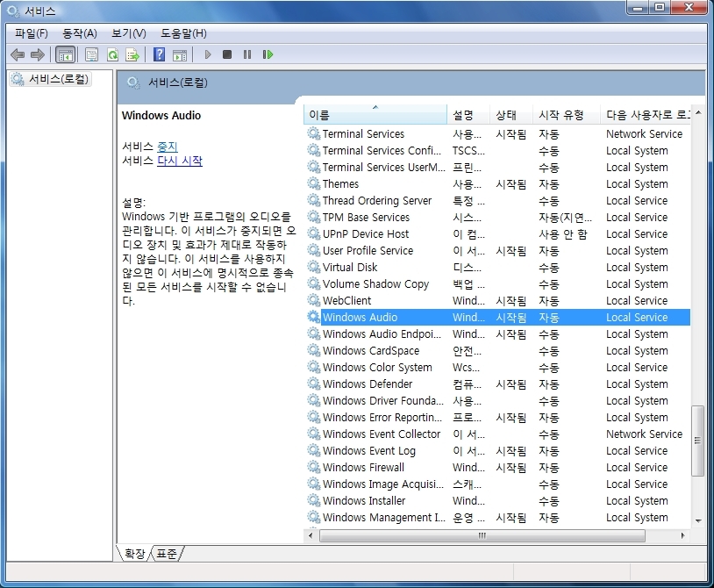The height and width of the screenshot is (588, 714).
Task: Click the 다시 시작 restart link
Action: pos(180,161)
